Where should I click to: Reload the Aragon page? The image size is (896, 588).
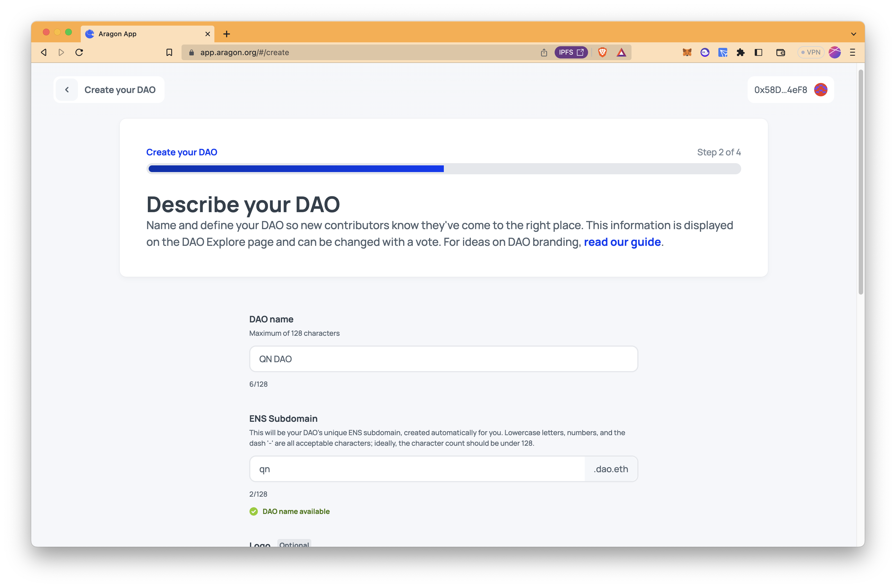(x=79, y=52)
